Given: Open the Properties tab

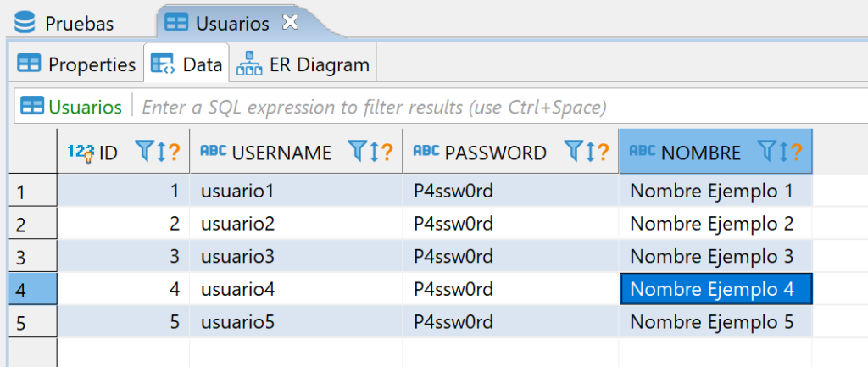Looking at the screenshot, I should 77,64.
